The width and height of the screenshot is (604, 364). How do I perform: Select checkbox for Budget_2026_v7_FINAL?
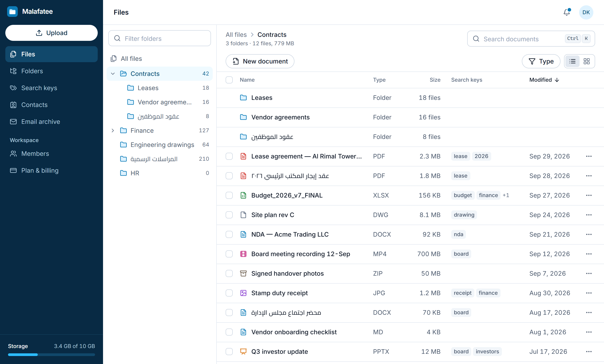pos(229,195)
